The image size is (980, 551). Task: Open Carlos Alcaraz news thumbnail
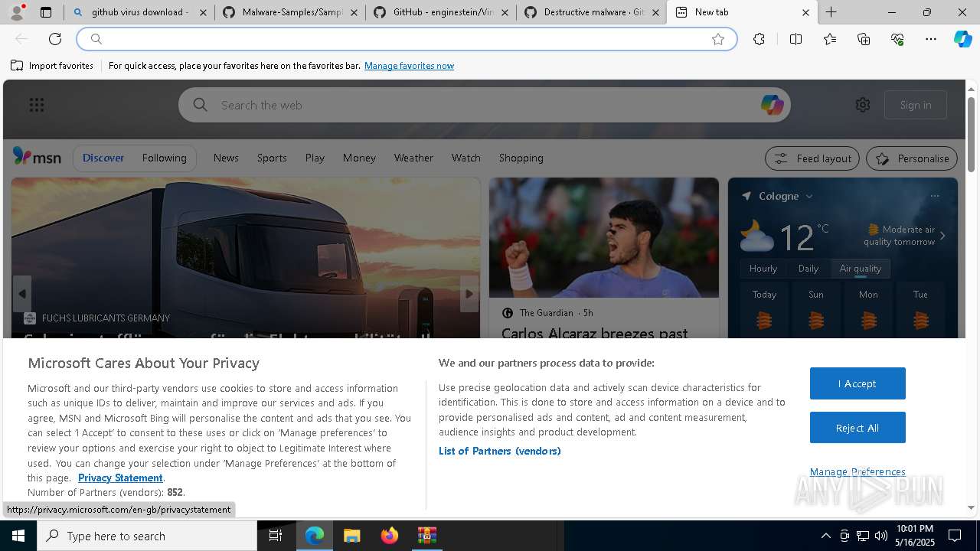tap(604, 237)
